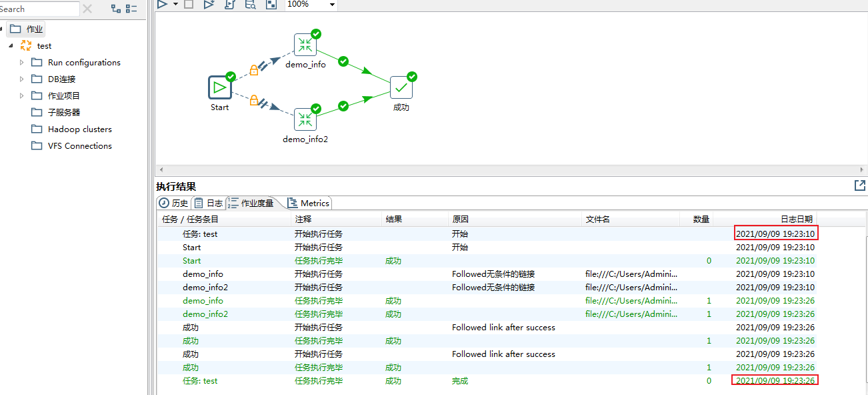This screenshot has height=395, width=868.
Task: Stop the running job
Action: (189, 4)
